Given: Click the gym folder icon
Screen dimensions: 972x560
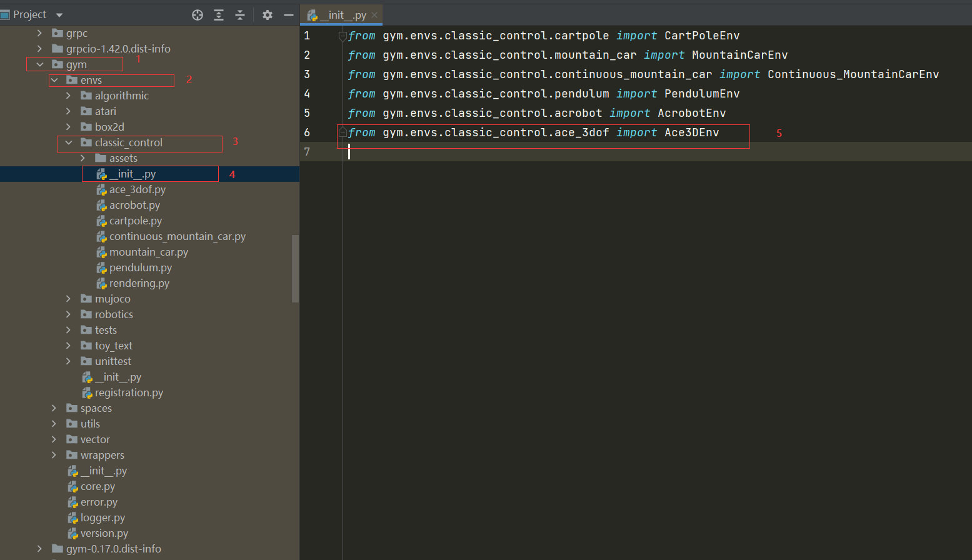Looking at the screenshot, I should click(58, 64).
